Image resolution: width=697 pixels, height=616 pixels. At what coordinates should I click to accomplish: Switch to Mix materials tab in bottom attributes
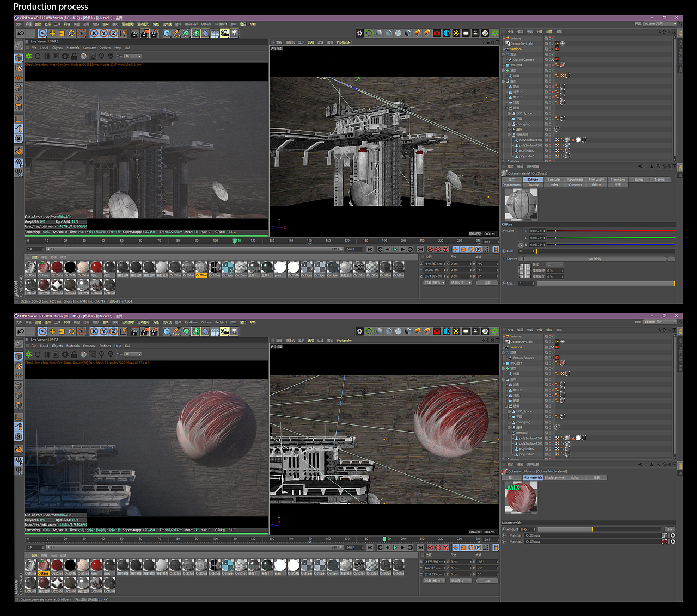(533, 478)
